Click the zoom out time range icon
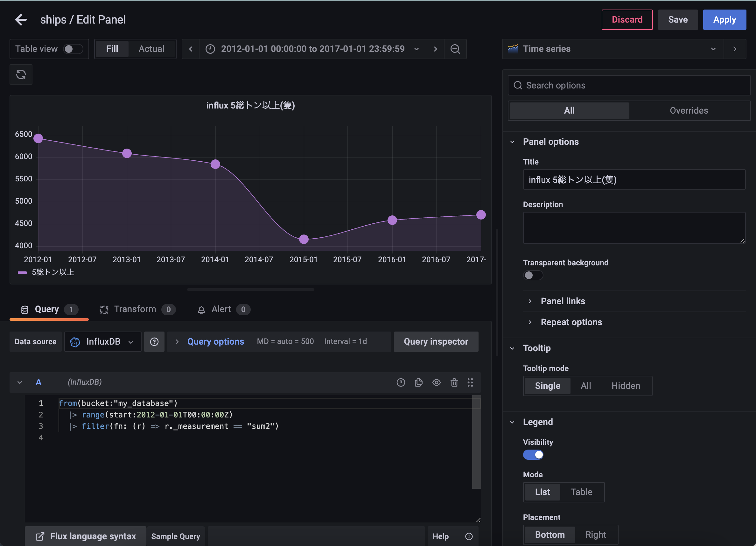Viewport: 756px width, 546px height. (x=455, y=49)
